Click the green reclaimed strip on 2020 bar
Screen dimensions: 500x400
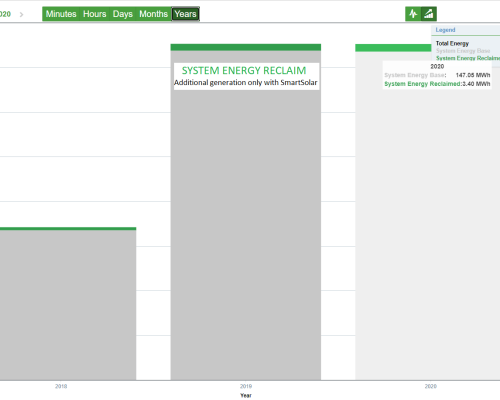pyautogui.click(x=393, y=48)
